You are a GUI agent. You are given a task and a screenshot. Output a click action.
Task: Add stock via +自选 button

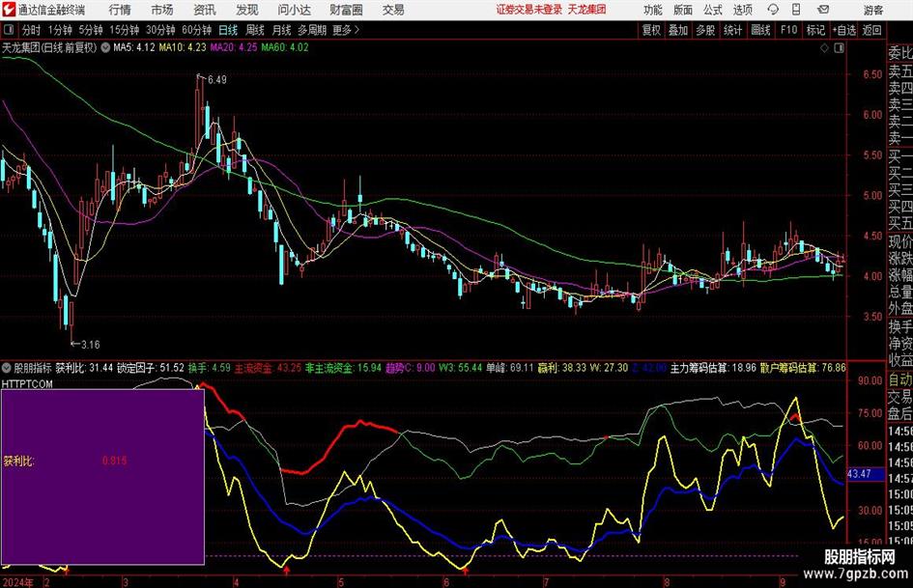tap(844, 30)
